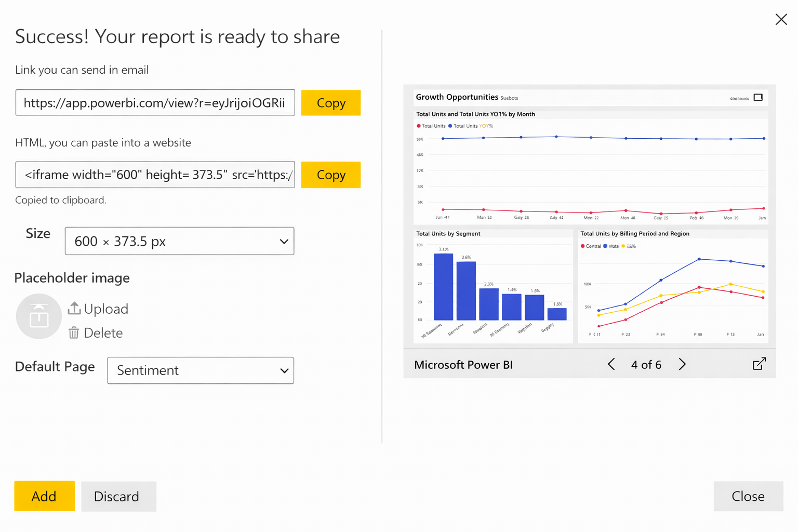Viewport: 798px width, 532px height.
Task: Click the Delete trash can icon
Action: pyautogui.click(x=74, y=332)
